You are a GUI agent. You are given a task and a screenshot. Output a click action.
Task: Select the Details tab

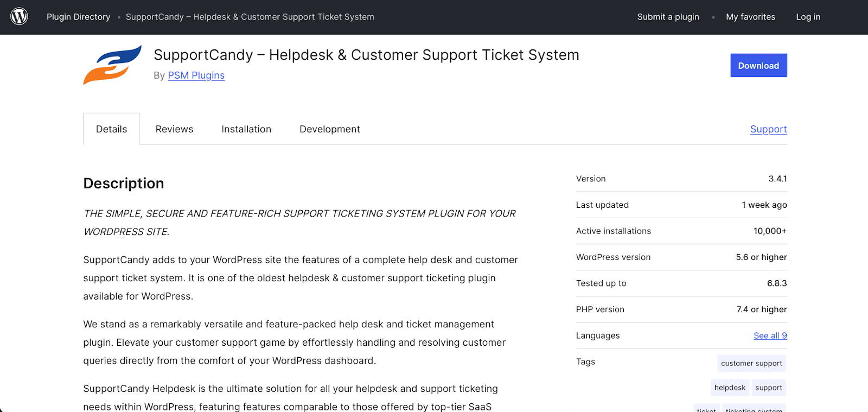pyautogui.click(x=111, y=129)
